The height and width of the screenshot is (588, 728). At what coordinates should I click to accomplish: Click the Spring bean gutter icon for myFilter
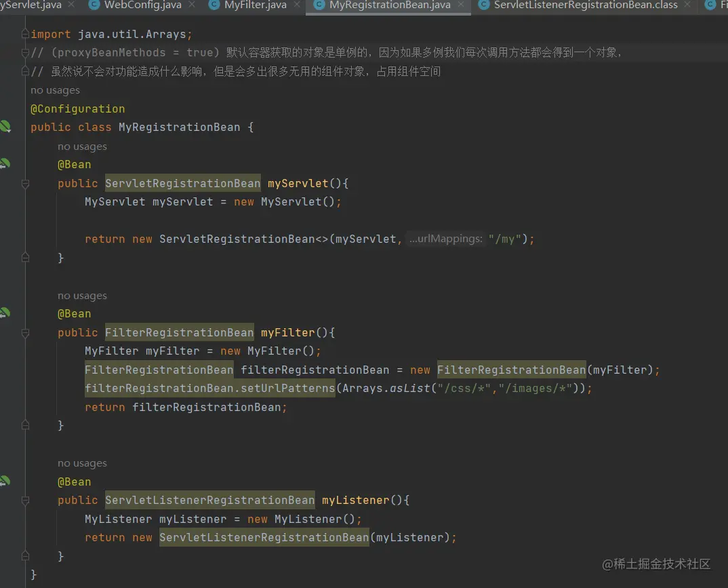click(x=5, y=313)
